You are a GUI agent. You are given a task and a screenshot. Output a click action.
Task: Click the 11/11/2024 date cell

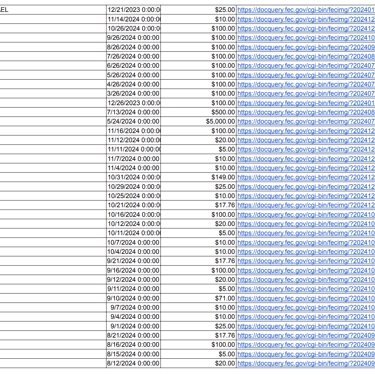click(133, 150)
